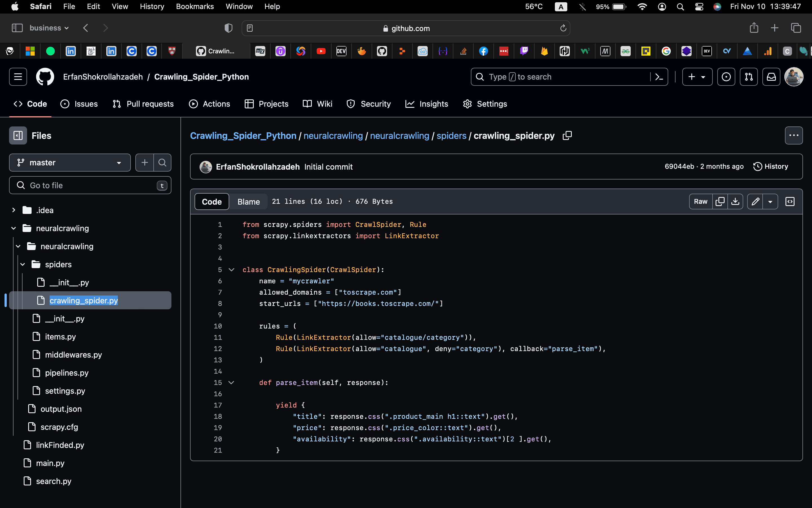Image resolution: width=812 pixels, height=508 pixels.
Task: Open repository Settings tab
Action: [485, 104]
